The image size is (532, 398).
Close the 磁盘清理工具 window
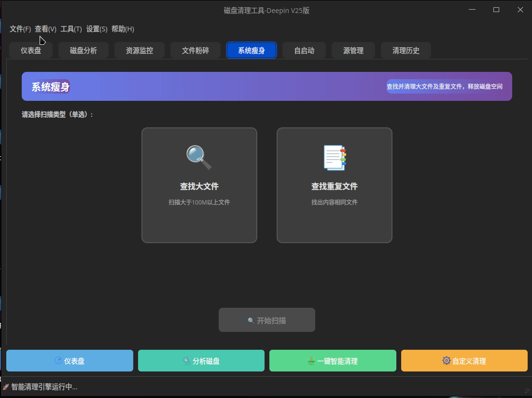point(520,10)
